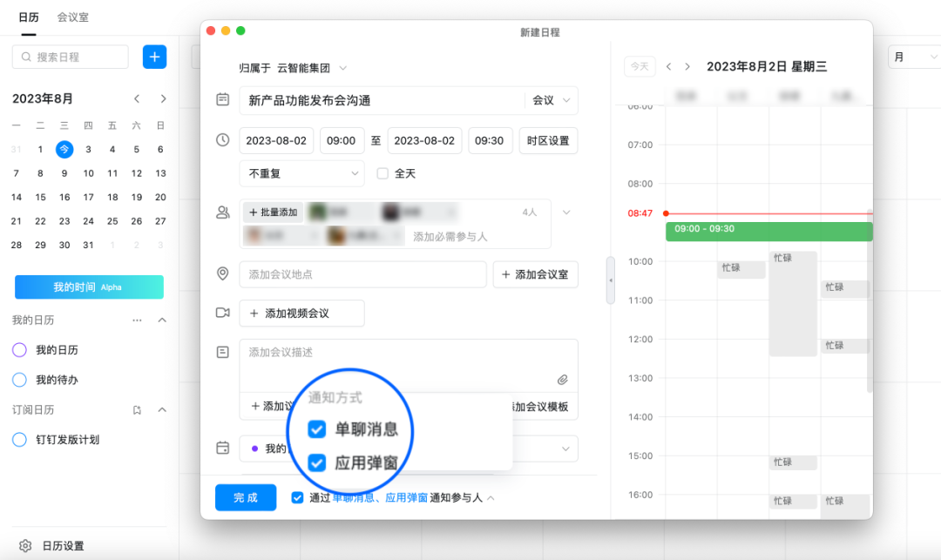Click the participants people icon
The width and height of the screenshot is (941, 560).
pos(223,213)
